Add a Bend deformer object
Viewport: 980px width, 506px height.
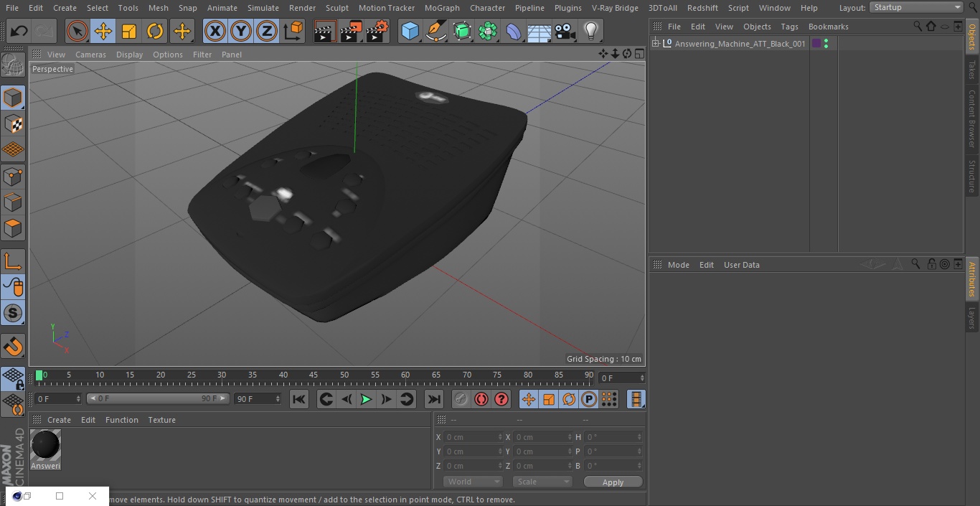514,31
